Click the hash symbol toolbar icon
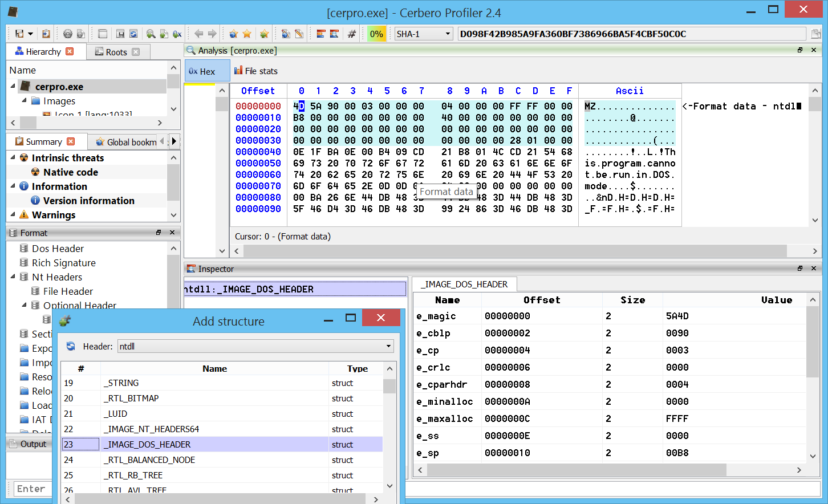The width and height of the screenshot is (828, 504). click(352, 34)
